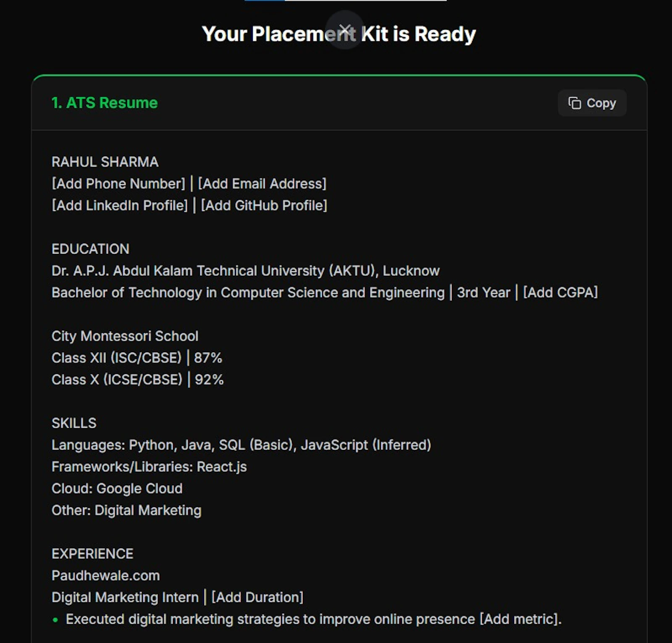Select the [Add Phone Number] placeholder
The image size is (672, 643).
pos(118,183)
